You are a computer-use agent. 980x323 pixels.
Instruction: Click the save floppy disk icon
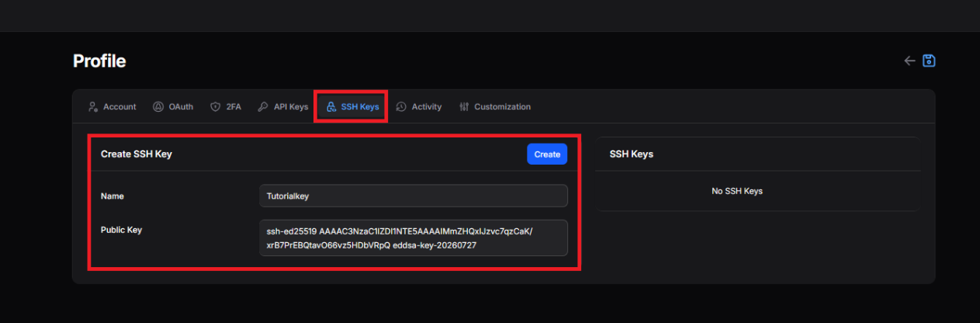click(929, 61)
